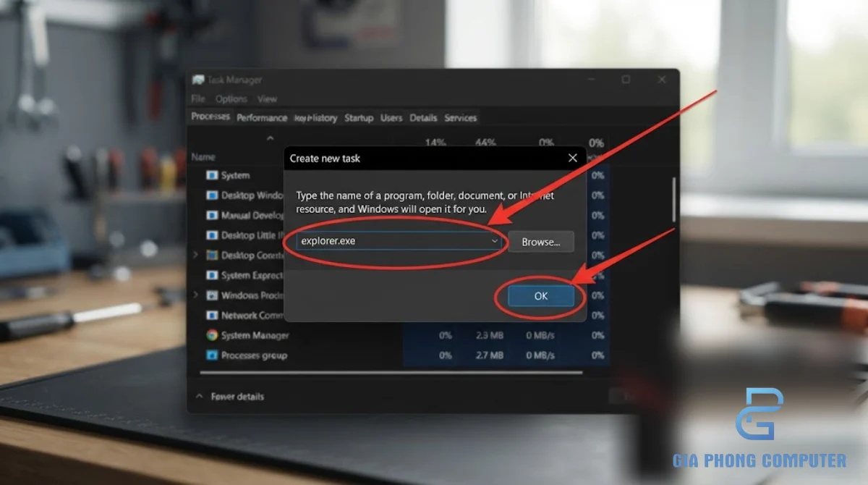Expand the Windows Proci… process group
The height and width of the screenshot is (485, 868).
[196, 295]
